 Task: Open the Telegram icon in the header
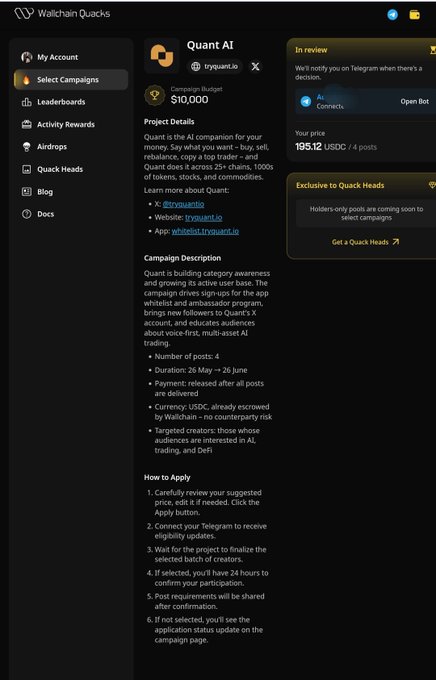[393, 15]
